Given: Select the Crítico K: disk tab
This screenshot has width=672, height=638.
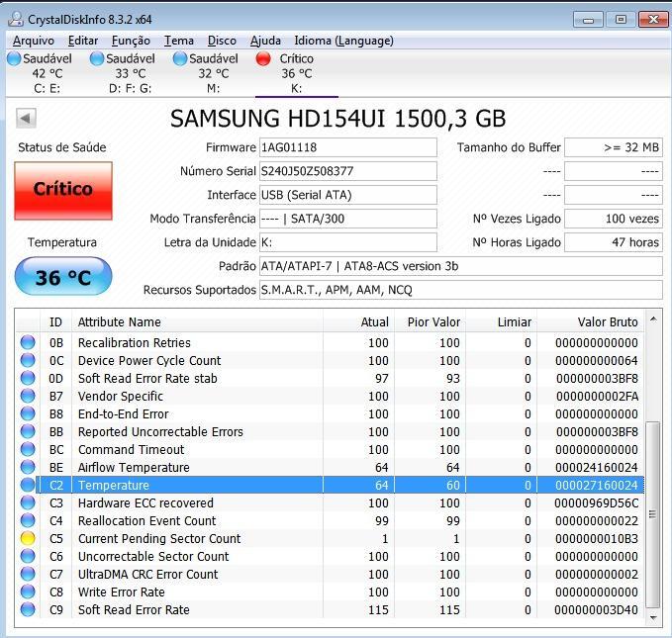Looking at the screenshot, I should pos(296,73).
